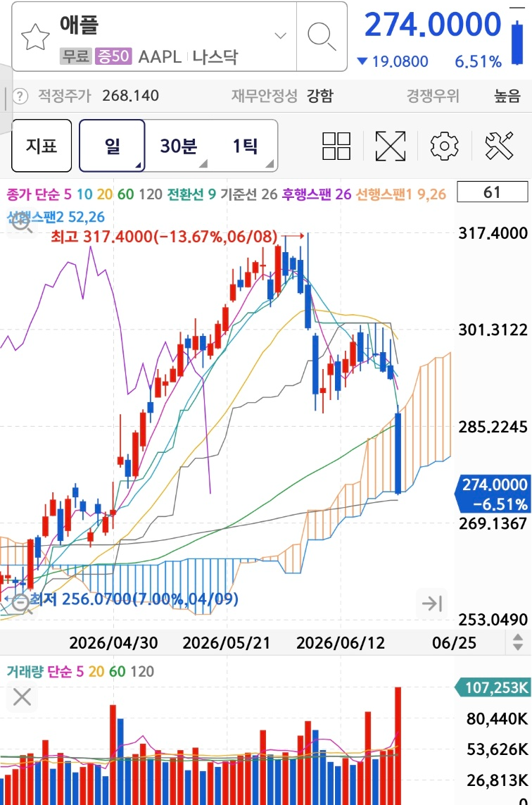Tap the 재무안정성 강함 label
This screenshot has width=532, height=805.
point(283,96)
